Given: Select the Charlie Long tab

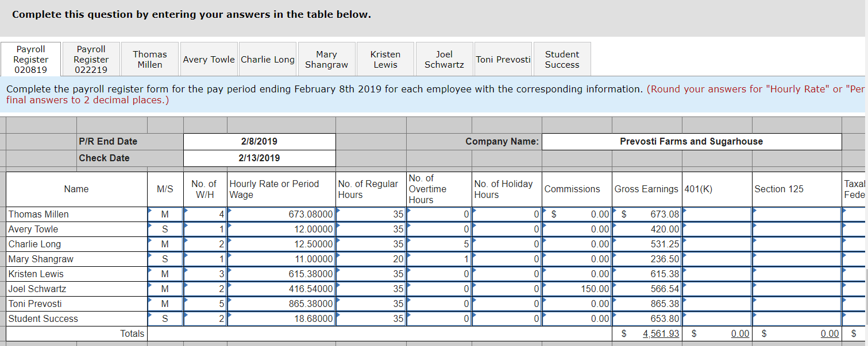Looking at the screenshot, I should 268,59.
